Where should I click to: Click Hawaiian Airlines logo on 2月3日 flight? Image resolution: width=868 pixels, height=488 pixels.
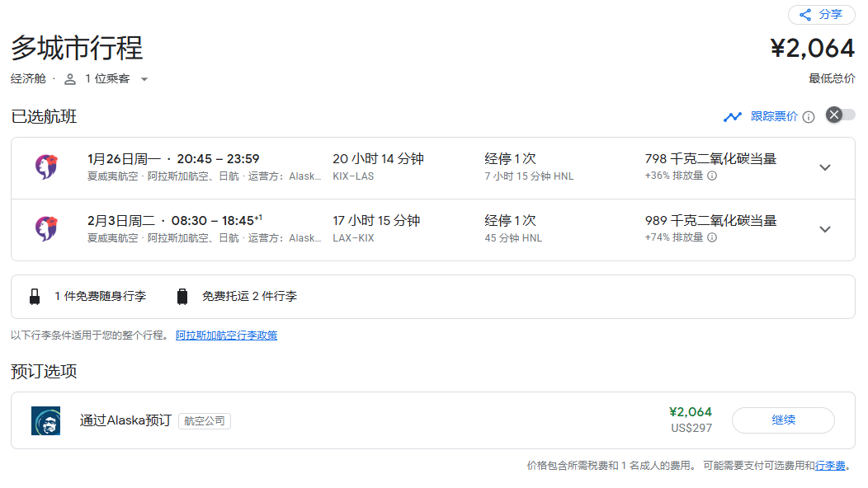46,228
